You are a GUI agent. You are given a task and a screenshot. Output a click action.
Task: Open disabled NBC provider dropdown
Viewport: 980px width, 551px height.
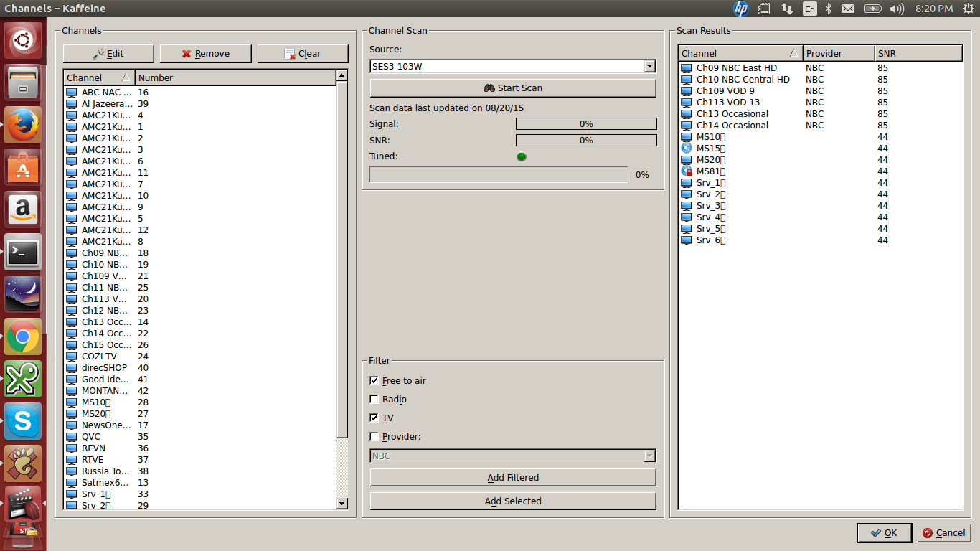click(513, 456)
